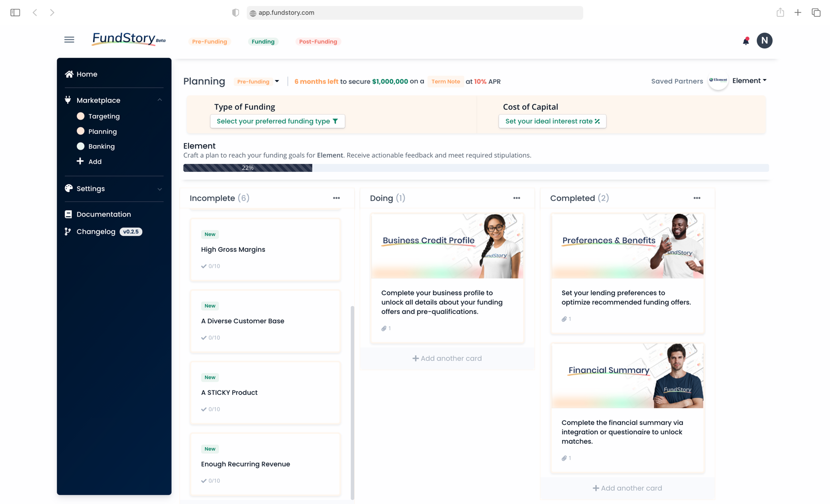830x504 pixels.
Task: Open the Enough Recurring Revenue card
Action: tap(265, 465)
